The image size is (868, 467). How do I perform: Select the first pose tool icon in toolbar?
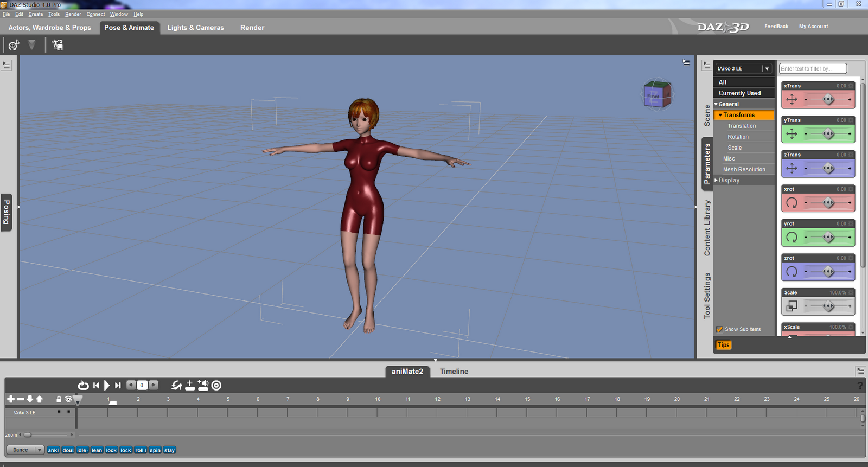(14, 45)
